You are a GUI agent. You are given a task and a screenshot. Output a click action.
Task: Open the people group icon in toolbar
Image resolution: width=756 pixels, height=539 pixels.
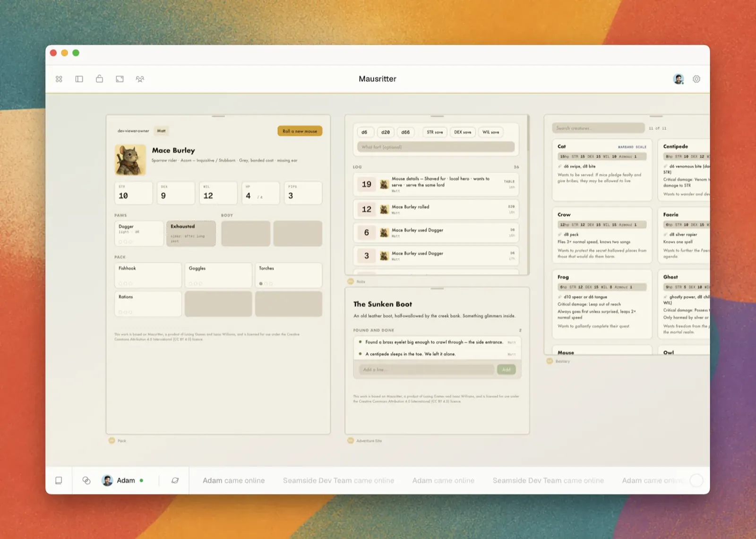[x=140, y=79]
